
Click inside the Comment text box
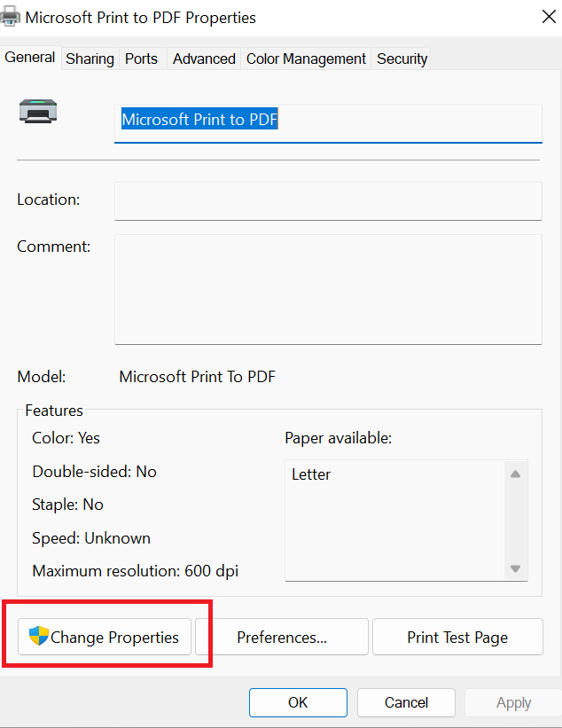click(328, 288)
